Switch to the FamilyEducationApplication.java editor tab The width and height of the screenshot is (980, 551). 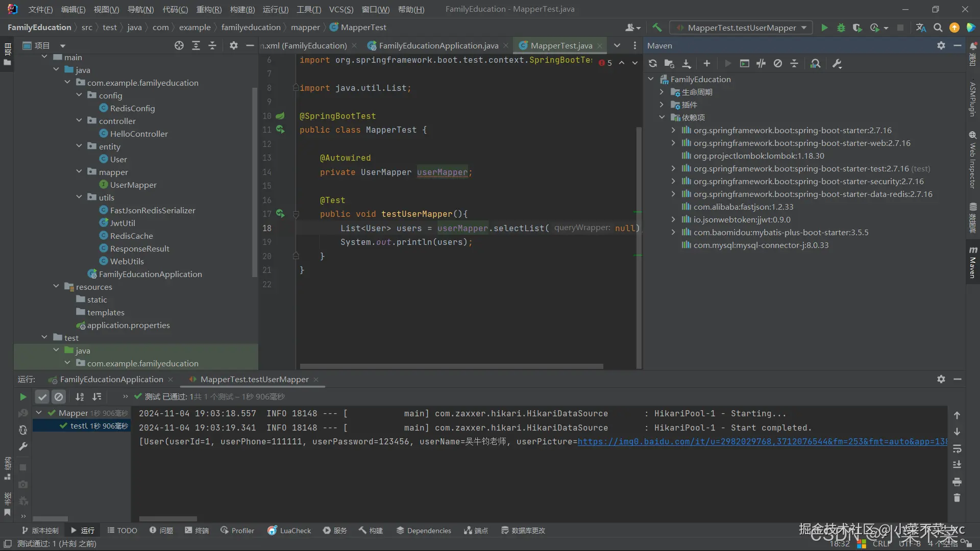pos(438,45)
